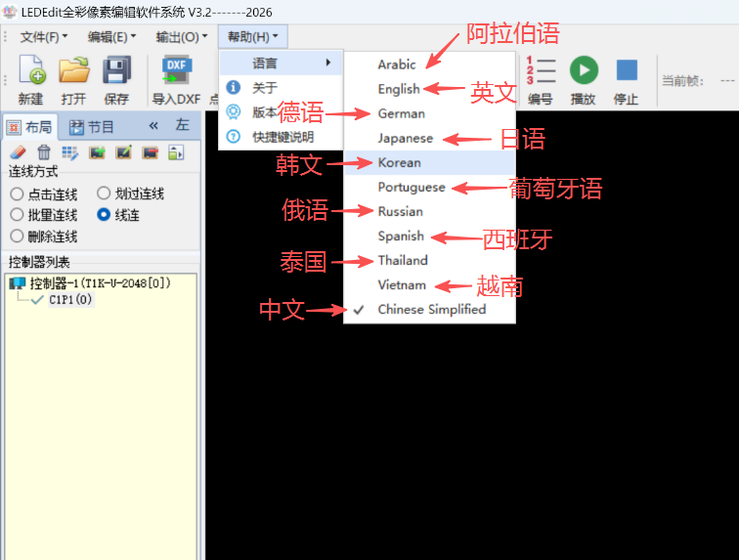
Task: Save project using 保存 floppy disk icon
Action: (116, 69)
